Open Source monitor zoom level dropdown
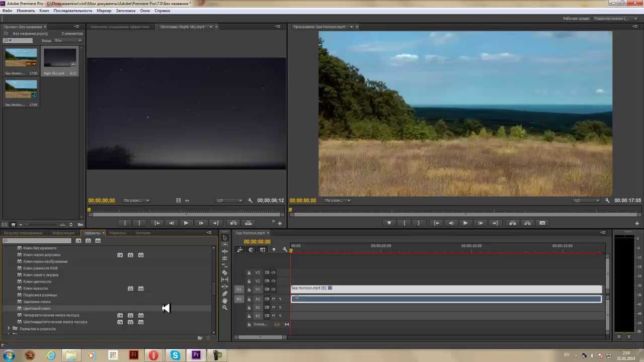The width and height of the screenshot is (644, 362). 137,201
